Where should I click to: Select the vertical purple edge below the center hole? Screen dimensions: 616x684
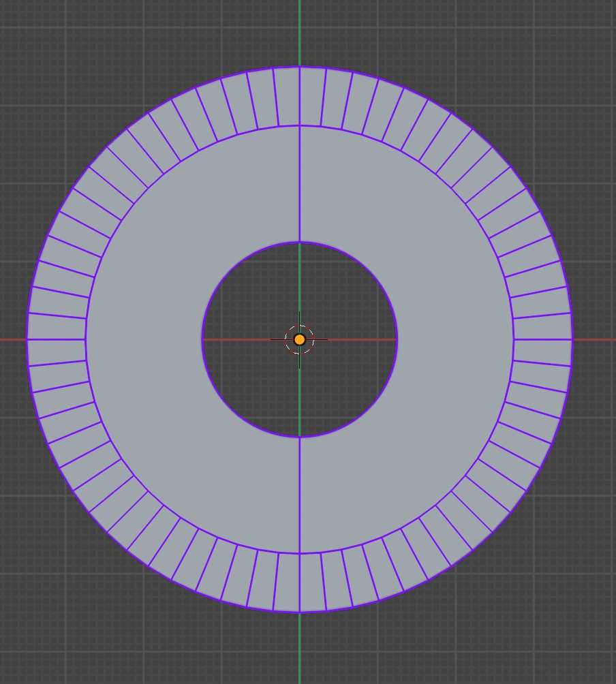pos(300,495)
